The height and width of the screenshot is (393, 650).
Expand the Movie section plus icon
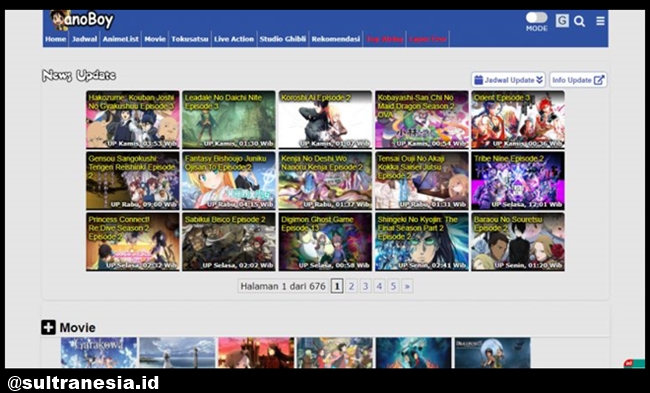point(48,328)
